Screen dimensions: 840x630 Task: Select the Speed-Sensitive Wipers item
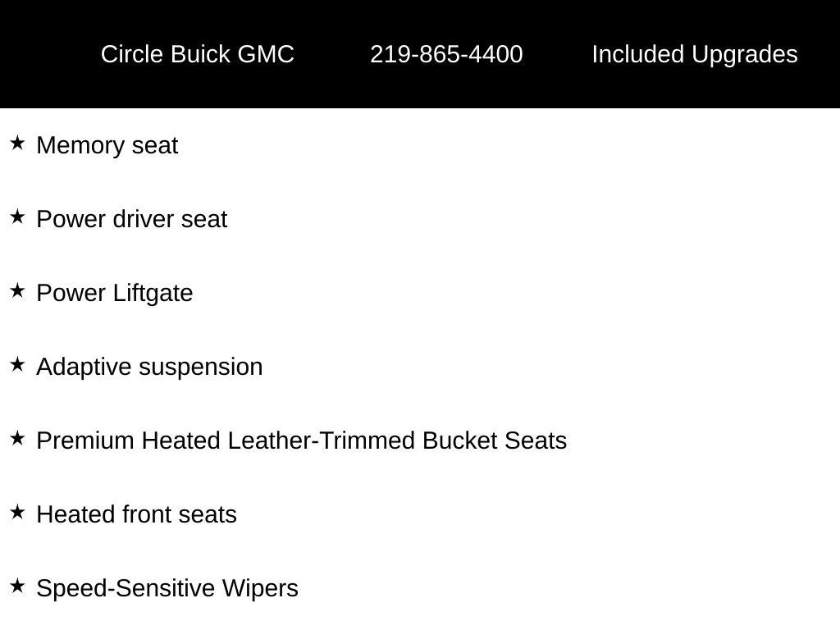tap(167, 588)
